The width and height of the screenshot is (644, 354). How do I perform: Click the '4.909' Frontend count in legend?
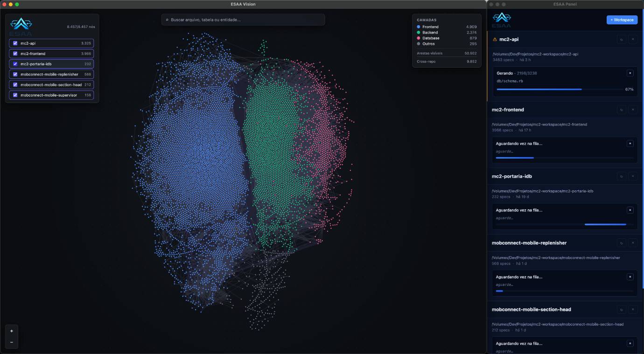click(x=471, y=27)
